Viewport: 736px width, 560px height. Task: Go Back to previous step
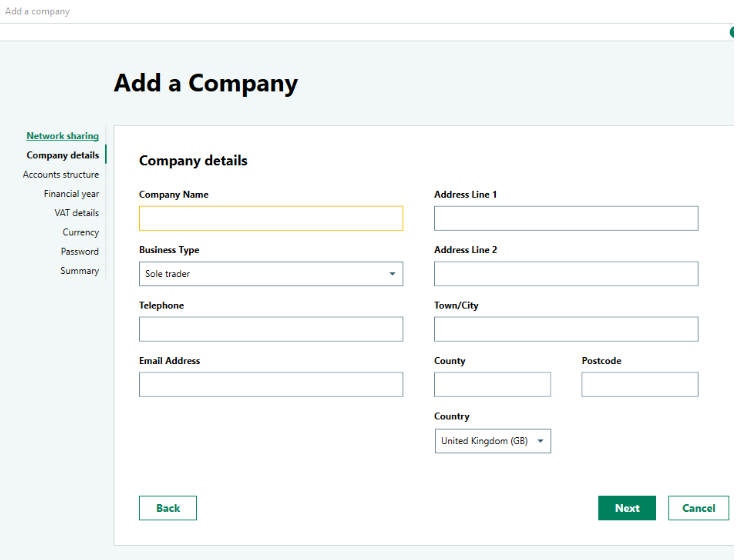coord(168,508)
